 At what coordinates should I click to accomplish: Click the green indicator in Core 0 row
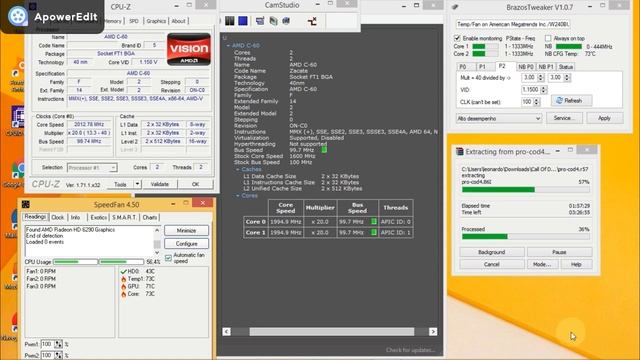(x=373, y=222)
